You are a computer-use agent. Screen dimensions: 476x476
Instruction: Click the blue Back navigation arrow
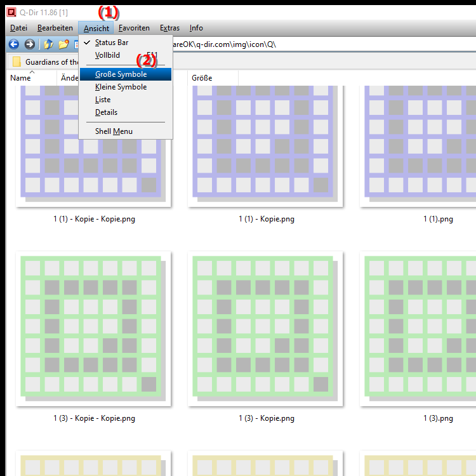click(x=14, y=44)
